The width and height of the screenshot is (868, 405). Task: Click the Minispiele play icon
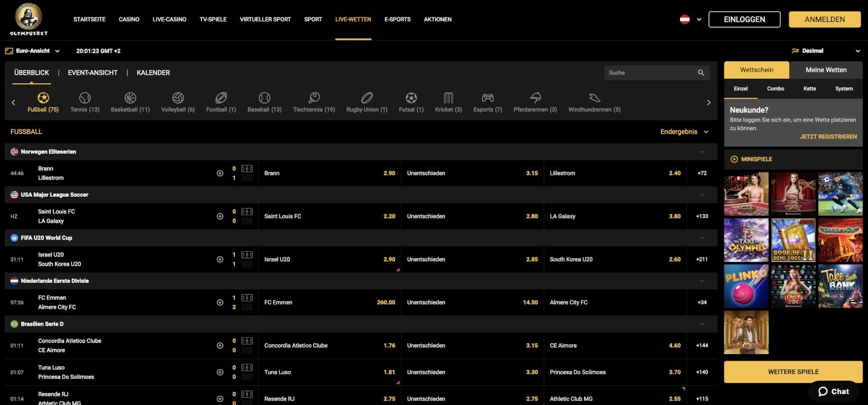(x=734, y=159)
